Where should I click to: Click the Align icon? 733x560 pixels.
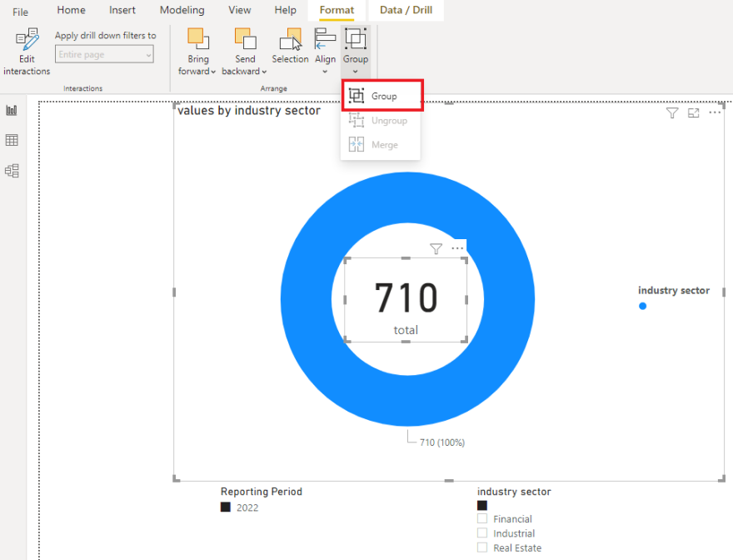[x=325, y=38]
